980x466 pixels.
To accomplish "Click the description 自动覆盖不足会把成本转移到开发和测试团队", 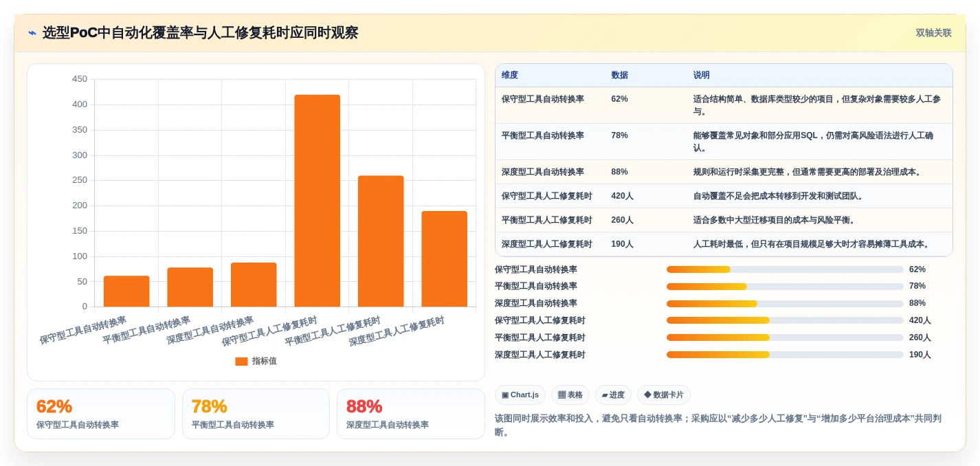I will 779,196.
